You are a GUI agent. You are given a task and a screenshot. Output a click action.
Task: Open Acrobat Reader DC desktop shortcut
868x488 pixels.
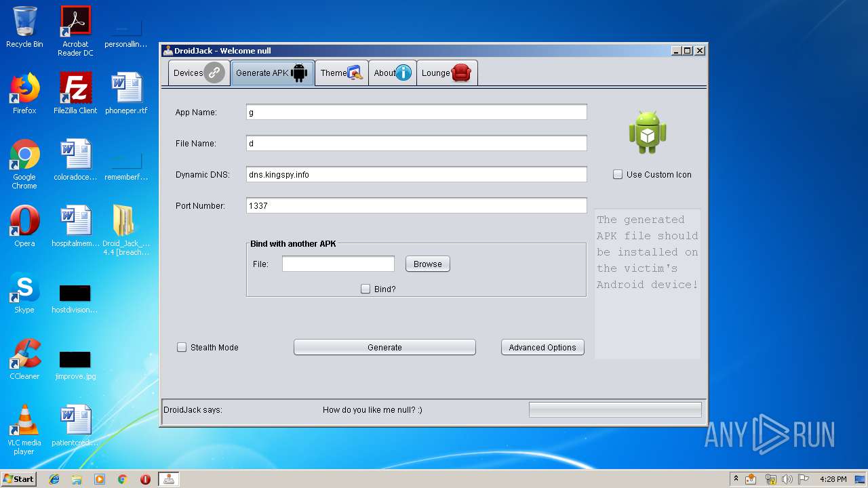(75, 31)
